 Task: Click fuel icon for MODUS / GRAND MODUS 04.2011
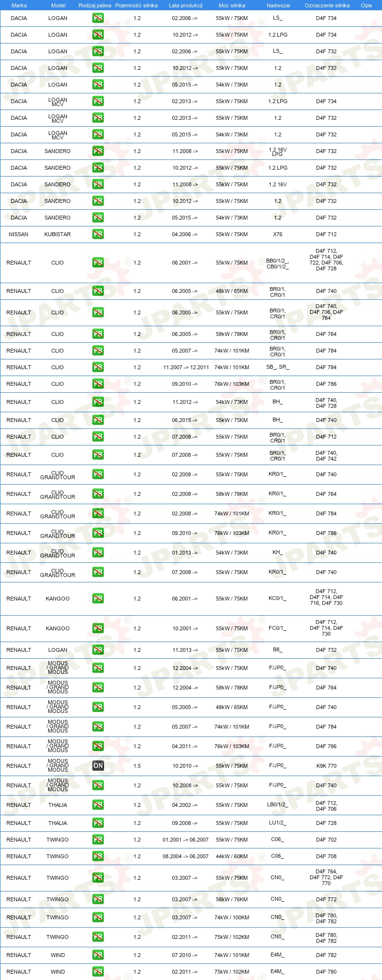click(x=98, y=746)
